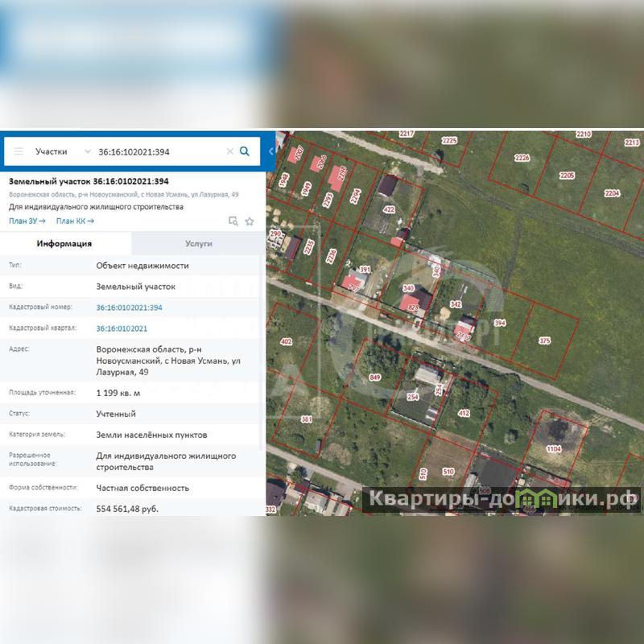644x644 pixels.
Task: Expand the Участки search type dropdown
Action: pyautogui.click(x=61, y=151)
